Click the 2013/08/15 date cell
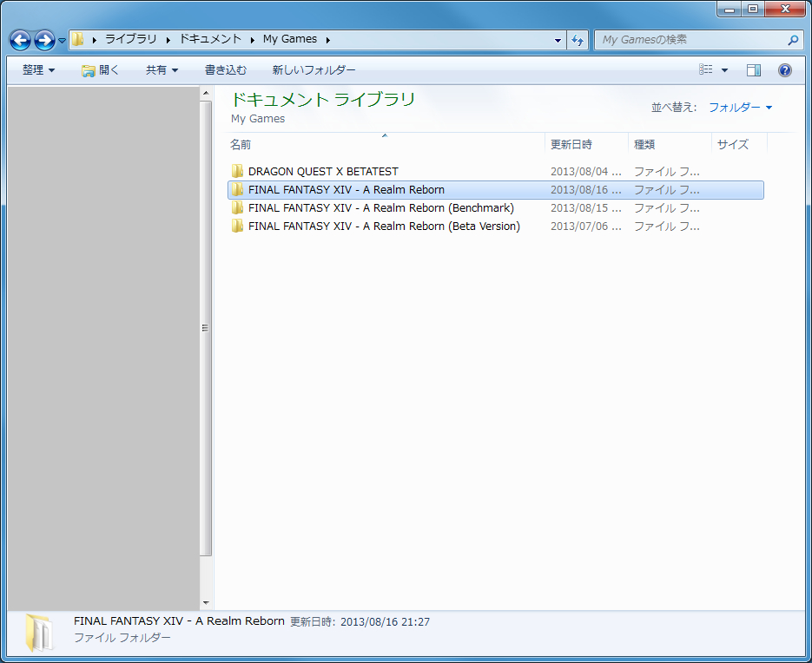This screenshot has height=663, width=812. tap(585, 208)
